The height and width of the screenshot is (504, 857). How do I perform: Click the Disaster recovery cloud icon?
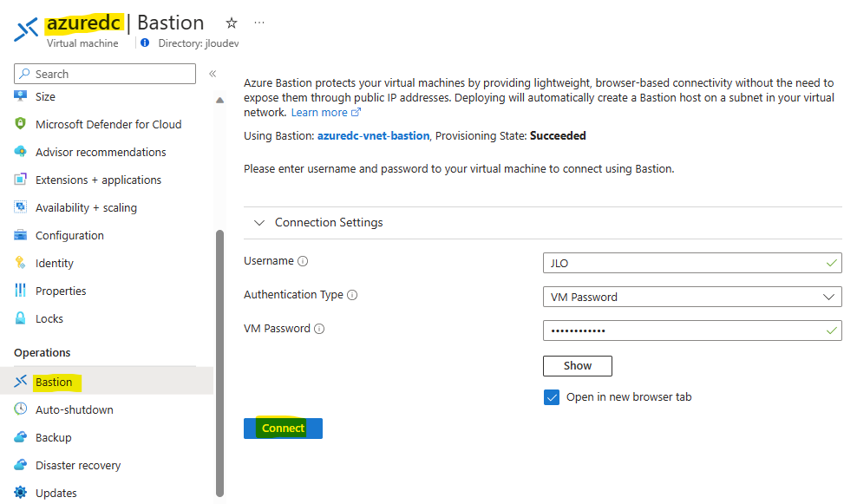(x=20, y=465)
